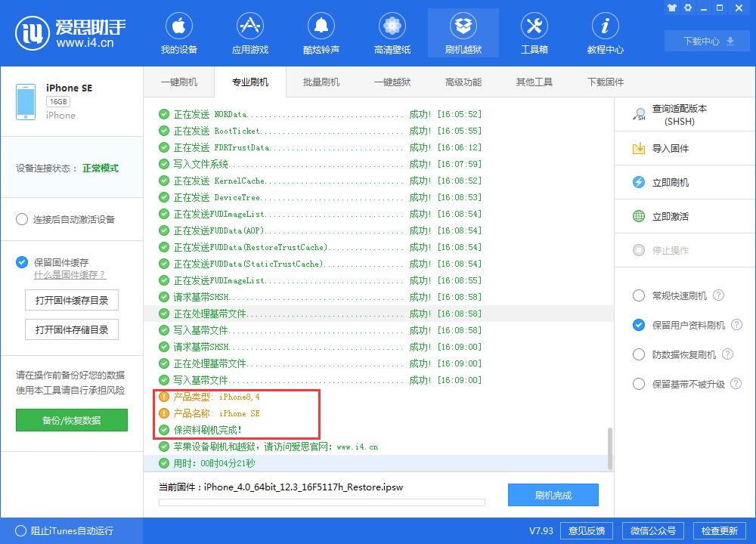Switch to 专业刷机 tab
Image resolution: width=756 pixels, height=544 pixels.
(x=250, y=82)
